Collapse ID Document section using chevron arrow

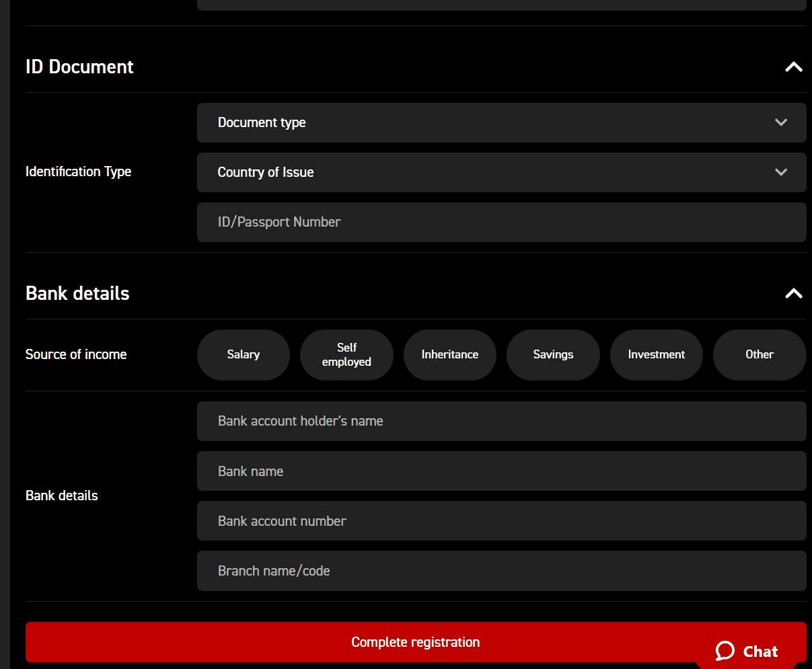[793, 67]
